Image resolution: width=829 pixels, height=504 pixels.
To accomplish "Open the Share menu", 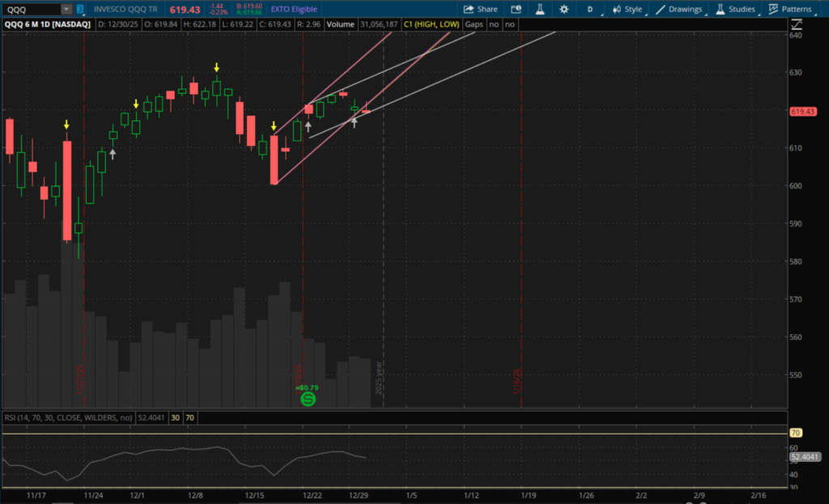I will [x=480, y=9].
